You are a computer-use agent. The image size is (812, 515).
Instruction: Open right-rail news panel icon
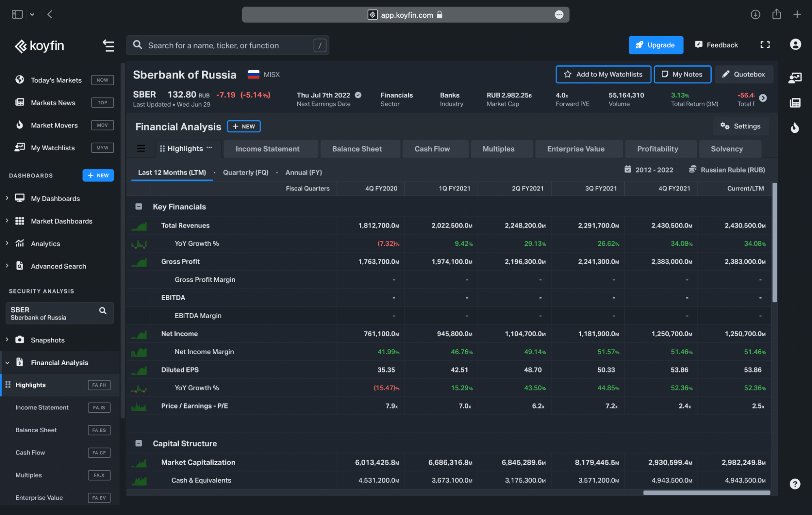point(795,103)
